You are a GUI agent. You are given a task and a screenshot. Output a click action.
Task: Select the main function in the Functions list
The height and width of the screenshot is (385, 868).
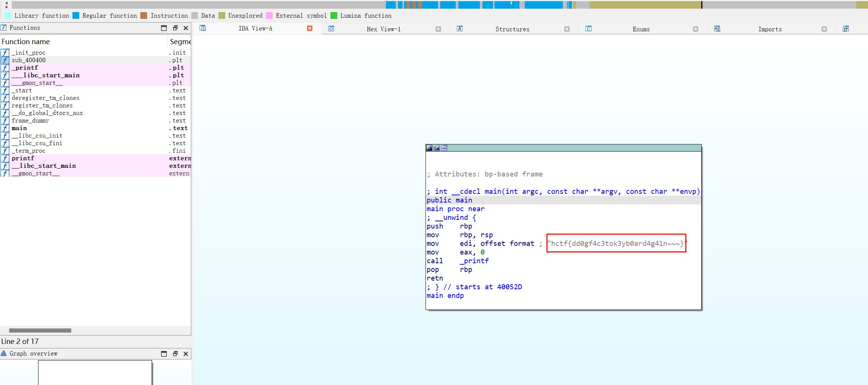tap(19, 128)
